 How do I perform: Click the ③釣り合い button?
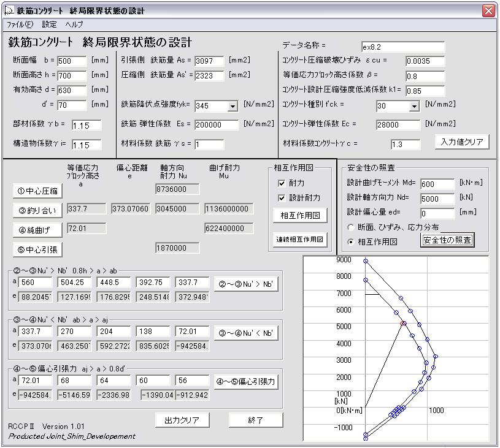coord(37,210)
